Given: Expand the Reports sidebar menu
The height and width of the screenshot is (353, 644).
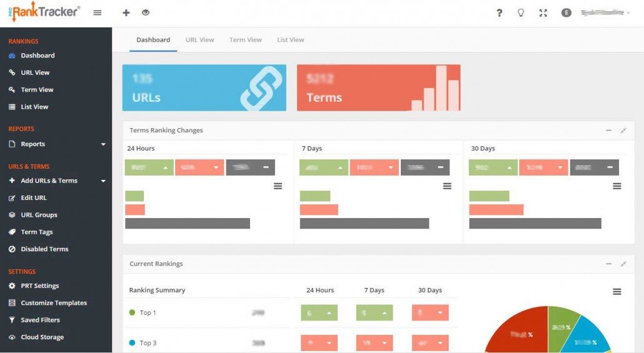Looking at the screenshot, I should (x=57, y=144).
